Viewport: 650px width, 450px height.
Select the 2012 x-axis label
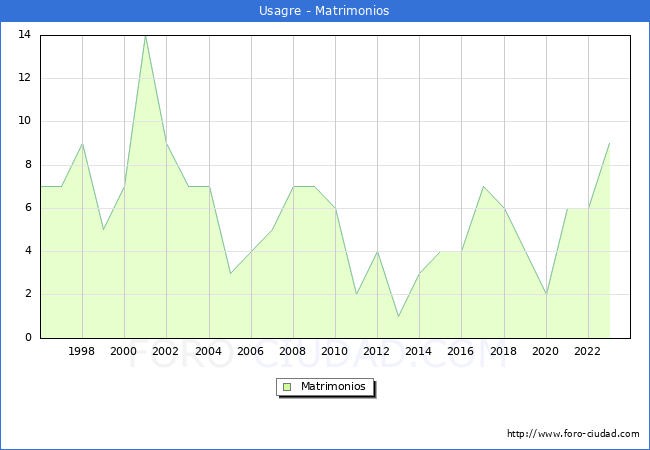coord(377,351)
